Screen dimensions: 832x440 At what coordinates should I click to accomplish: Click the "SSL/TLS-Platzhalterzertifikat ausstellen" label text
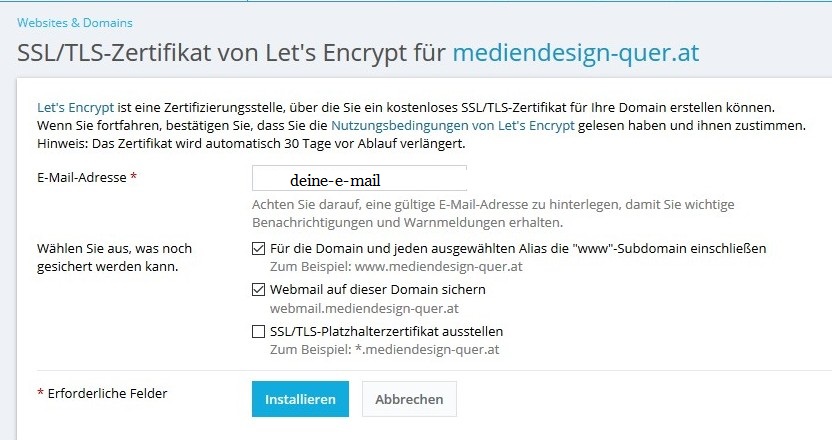coord(386,331)
